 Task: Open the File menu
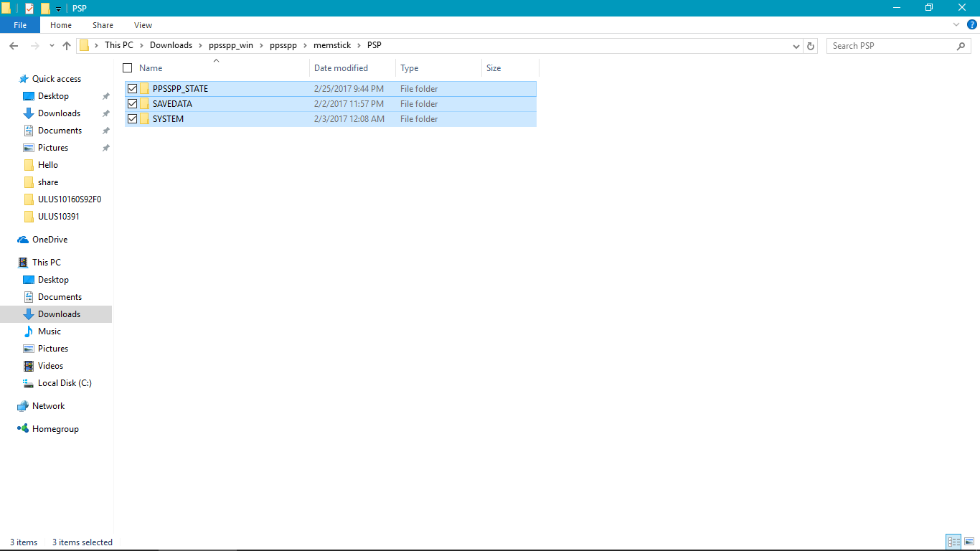pyautogui.click(x=20, y=25)
